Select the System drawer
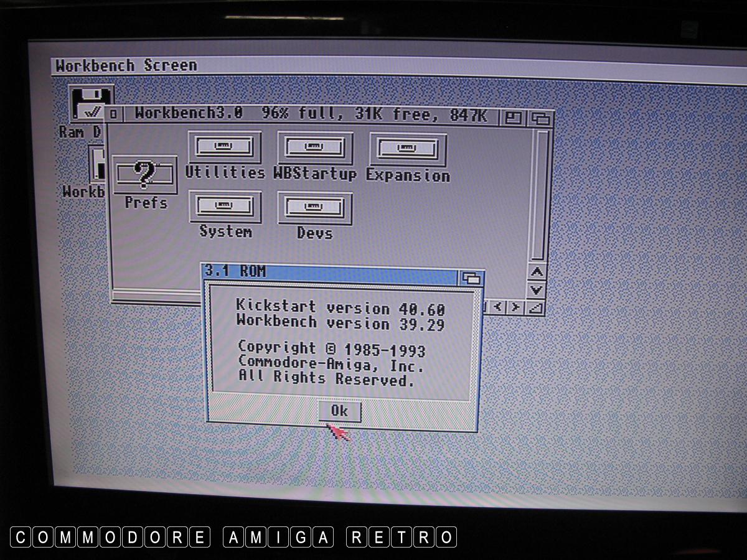 coord(225,207)
